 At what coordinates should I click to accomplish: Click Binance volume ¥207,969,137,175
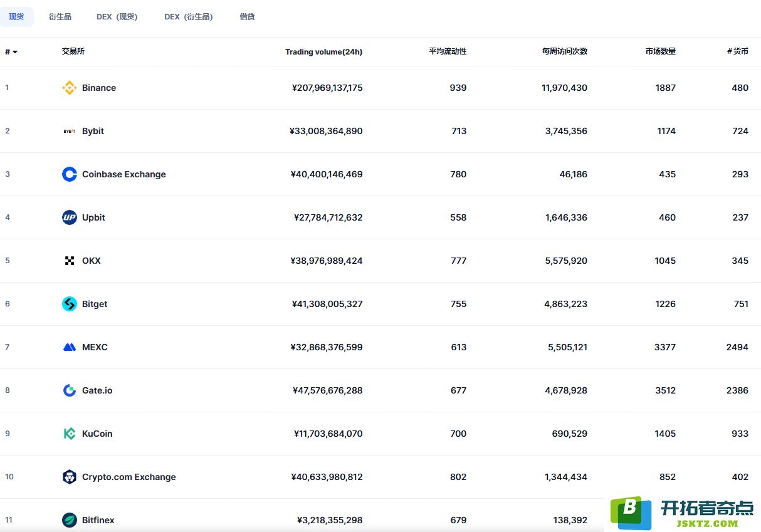click(327, 88)
